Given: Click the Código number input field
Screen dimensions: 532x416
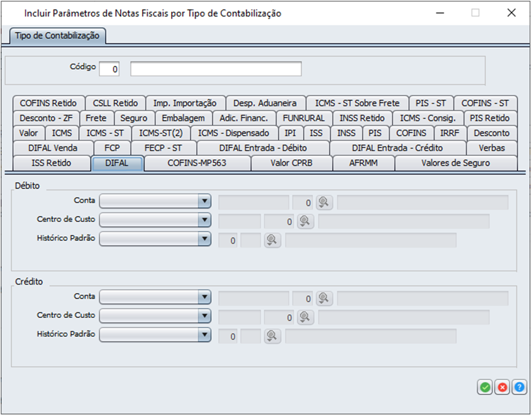Looking at the screenshot, I should click(110, 68).
